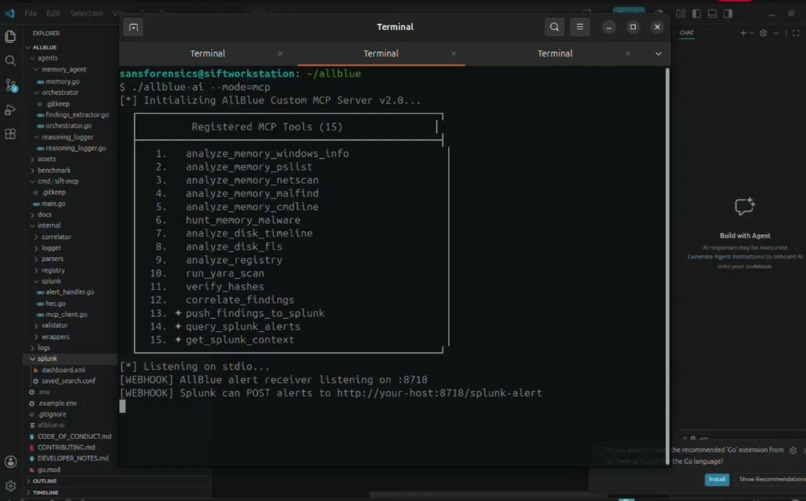Open the CODE_OF_CONDUCT.md file
This screenshot has height=501, width=806.
[x=74, y=437]
